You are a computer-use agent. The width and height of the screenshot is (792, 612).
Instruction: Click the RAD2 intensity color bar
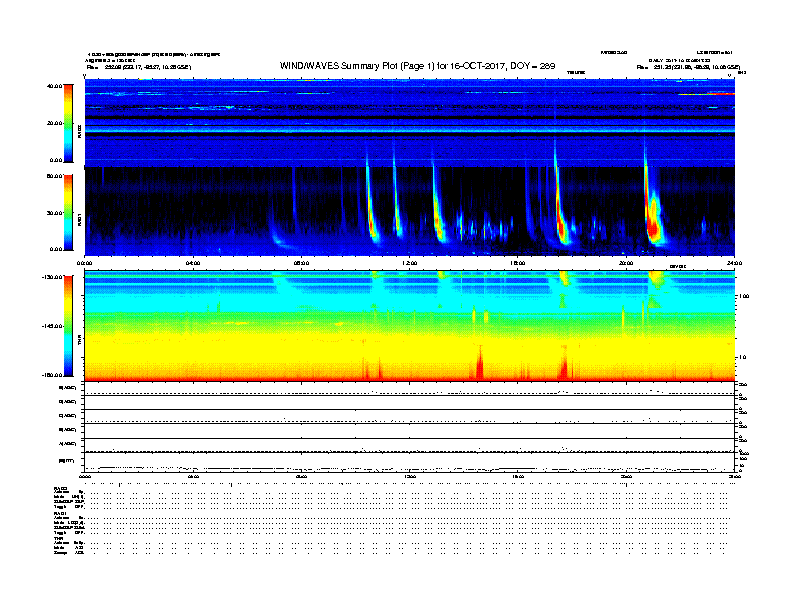tap(68, 123)
